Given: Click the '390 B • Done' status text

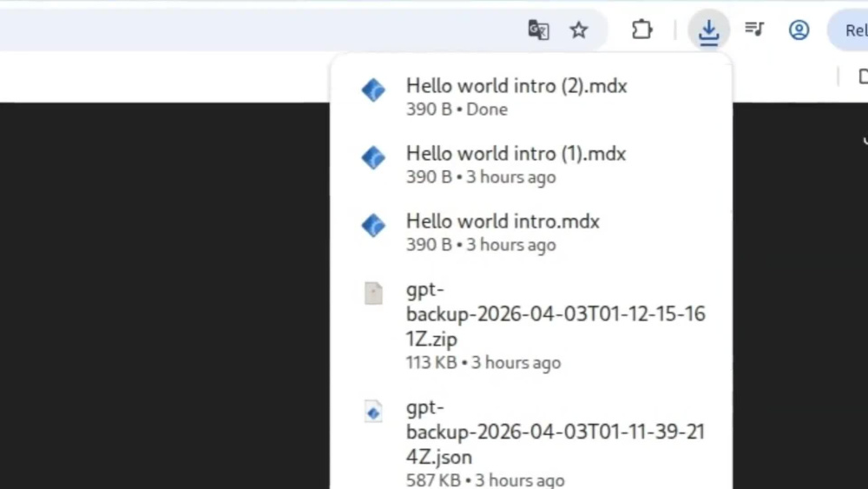Looking at the screenshot, I should (457, 109).
